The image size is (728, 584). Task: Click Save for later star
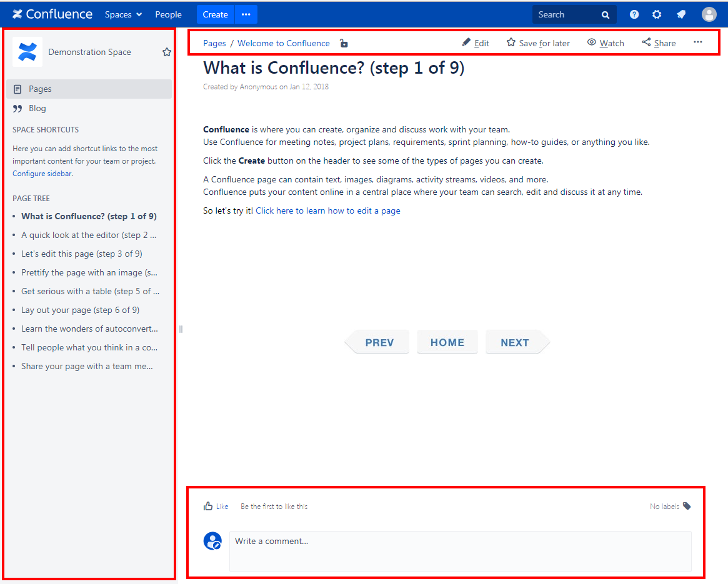pos(538,43)
